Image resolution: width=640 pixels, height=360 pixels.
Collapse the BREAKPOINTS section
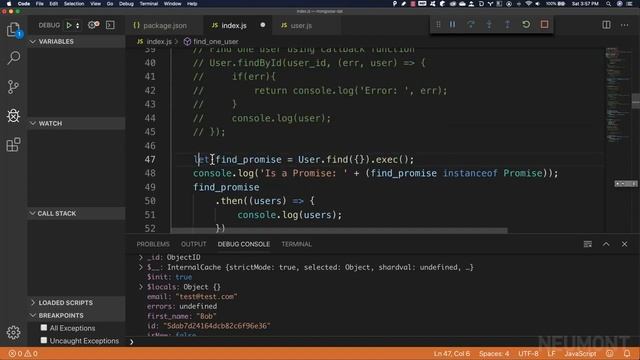(x=76, y=316)
